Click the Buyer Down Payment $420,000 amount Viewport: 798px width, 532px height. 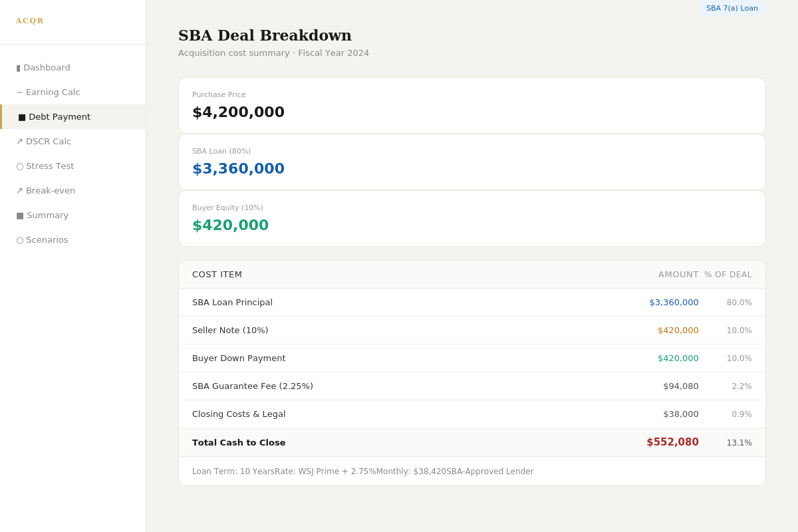[x=678, y=358]
